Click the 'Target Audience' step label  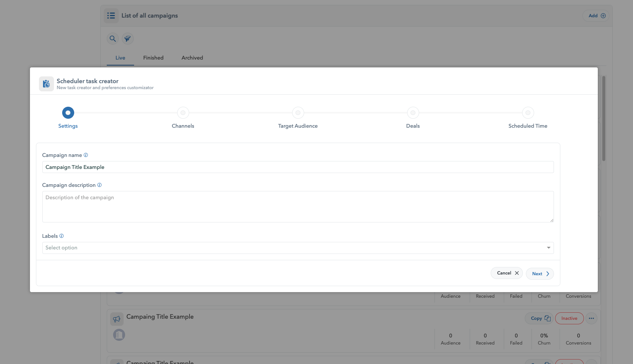(x=298, y=126)
